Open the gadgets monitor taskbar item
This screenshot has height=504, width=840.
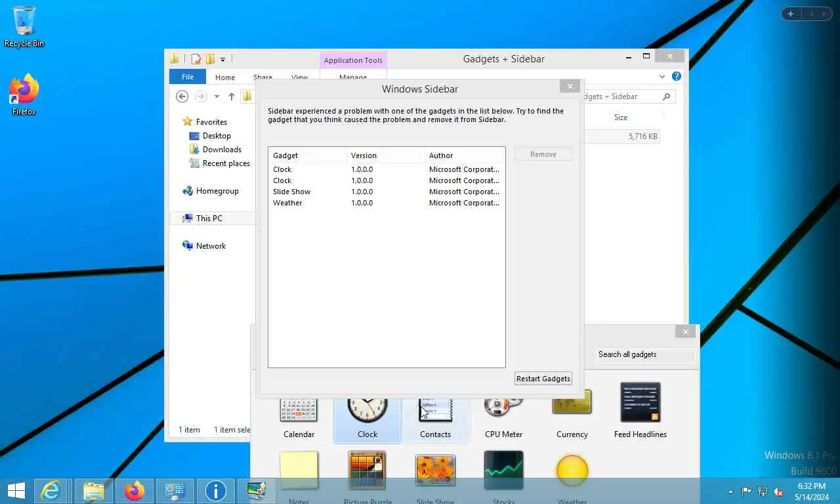[256, 491]
